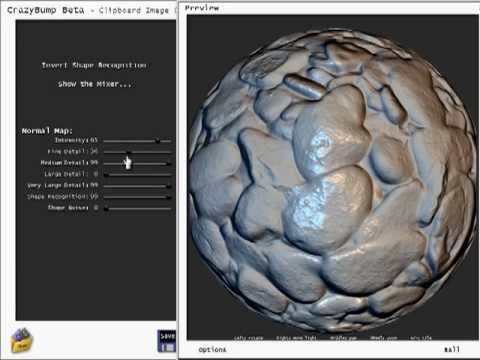480x360 pixels.
Task: Click the Large Detail slider
Action: coord(137,175)
